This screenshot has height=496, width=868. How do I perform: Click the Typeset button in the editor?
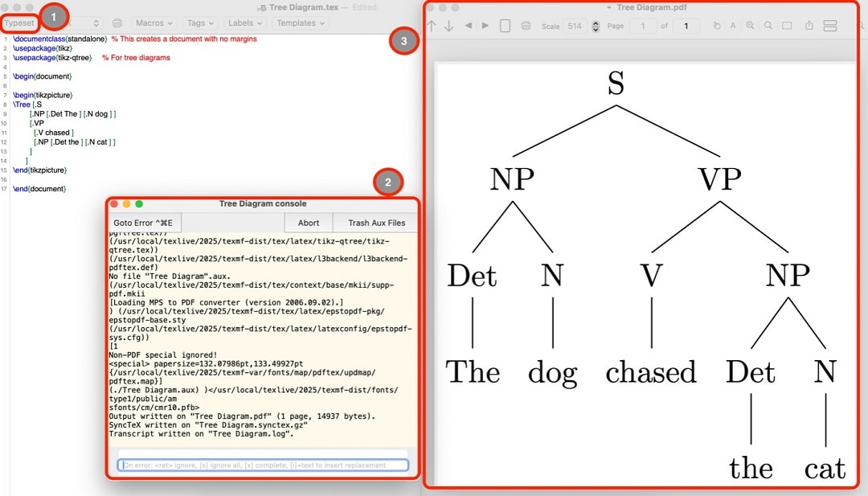click(20, 23)
